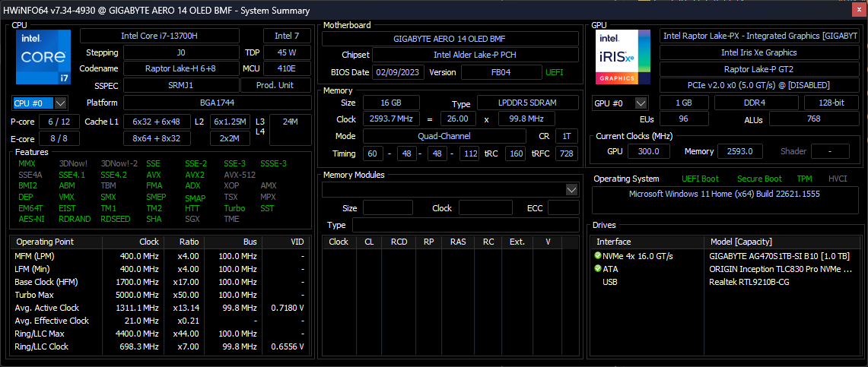868x367 pixels.
Task: Click the AES-NI feature label
Action: click(x=30, y=219)
